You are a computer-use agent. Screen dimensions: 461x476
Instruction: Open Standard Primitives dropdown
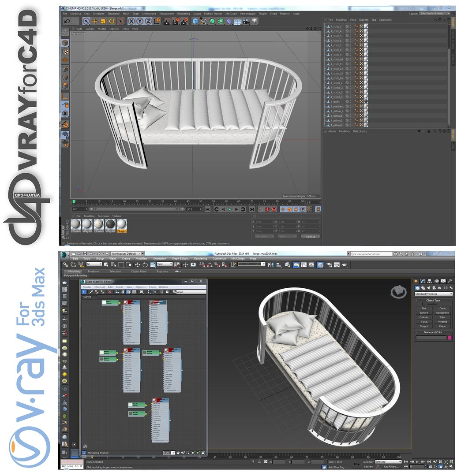(x=434, y=294)
